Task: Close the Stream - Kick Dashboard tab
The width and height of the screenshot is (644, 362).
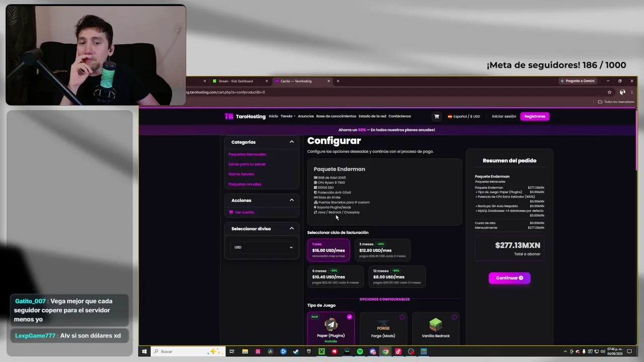Action: [267, 81]
